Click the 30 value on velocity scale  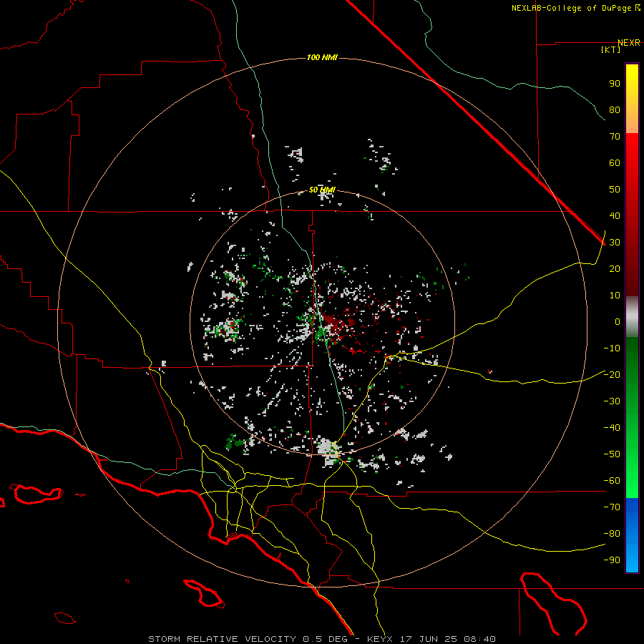(615, 243)
